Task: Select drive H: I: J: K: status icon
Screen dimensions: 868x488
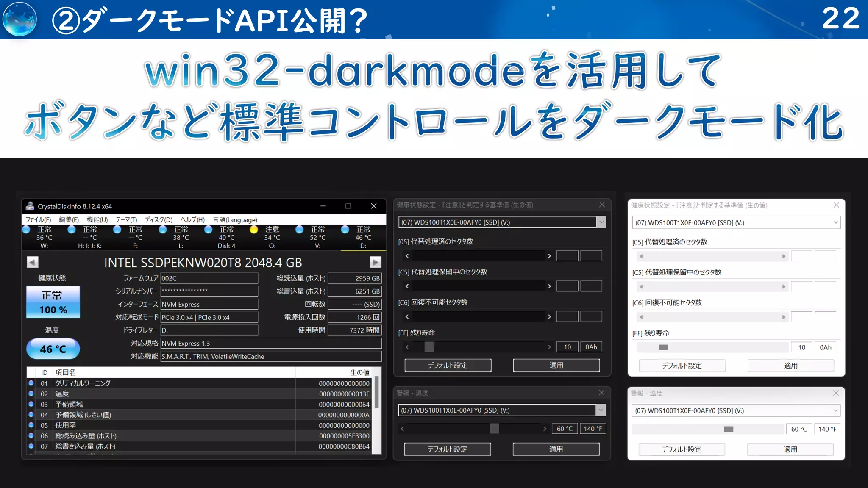Action: [72, 229]
